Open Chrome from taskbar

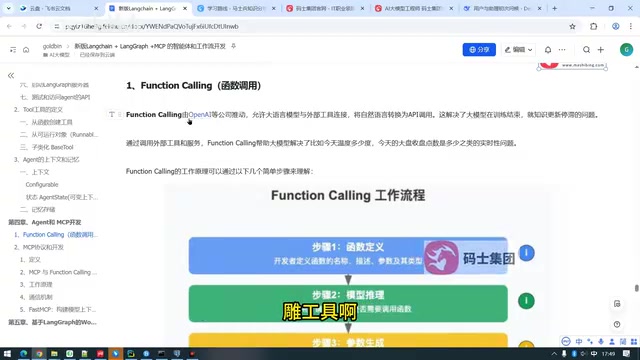point(39,353)
